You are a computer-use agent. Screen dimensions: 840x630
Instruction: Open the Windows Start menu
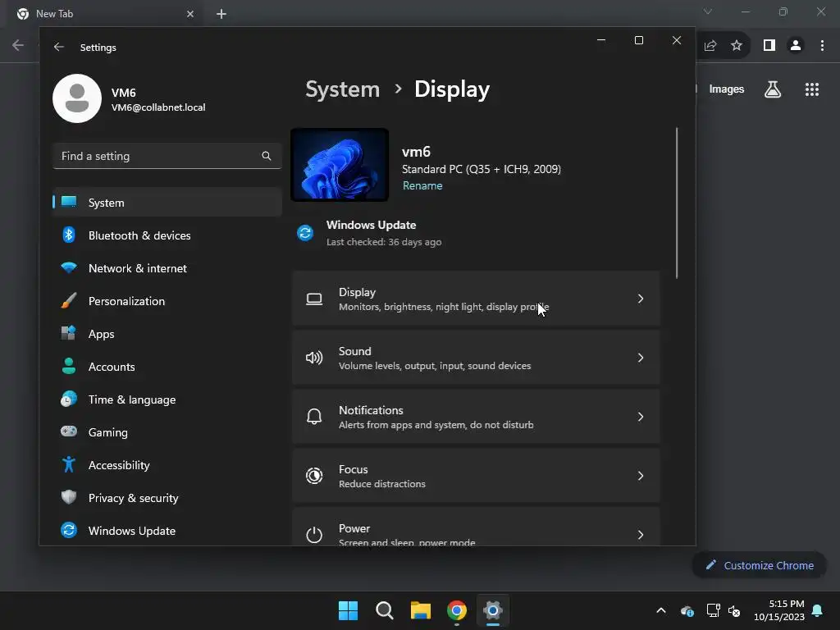(348, 610)
